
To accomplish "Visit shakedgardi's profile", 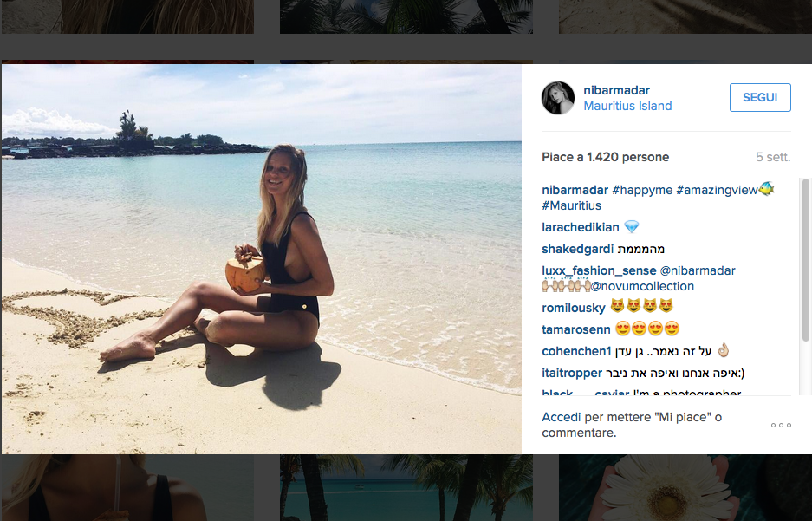I will 579,249.
